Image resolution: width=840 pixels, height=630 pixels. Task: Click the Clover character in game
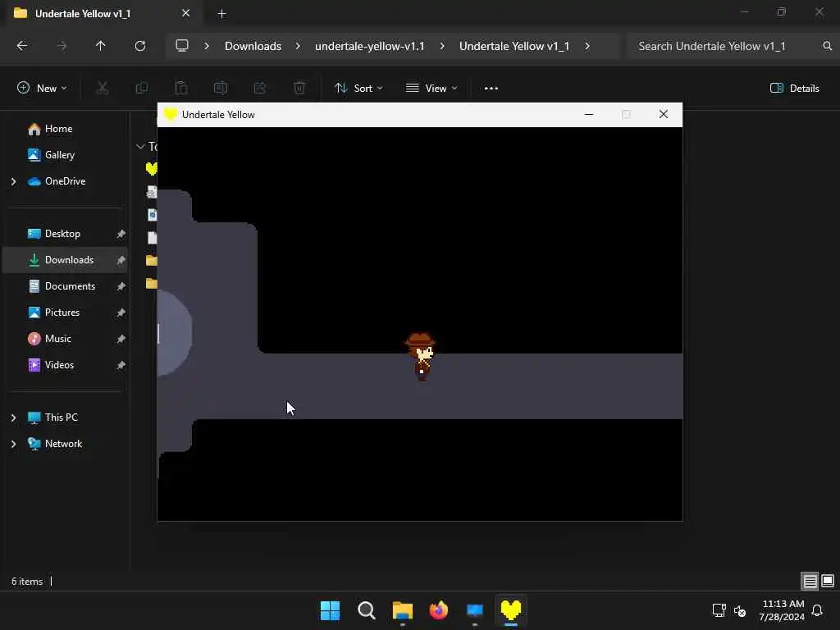[421, 358]
